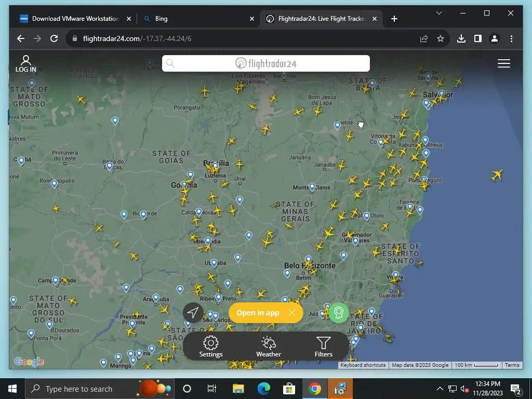
Task: Select the airport pin at Rio Verde
Action: (143, 215)
